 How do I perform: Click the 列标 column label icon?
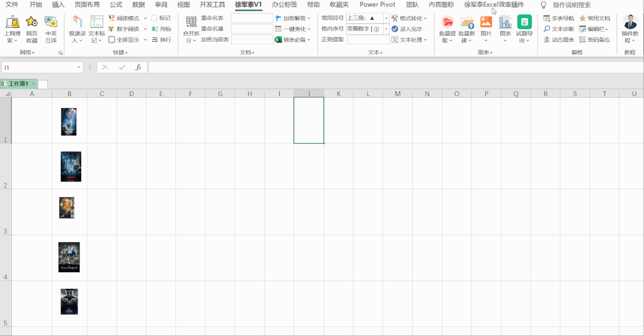coord(155,29)
